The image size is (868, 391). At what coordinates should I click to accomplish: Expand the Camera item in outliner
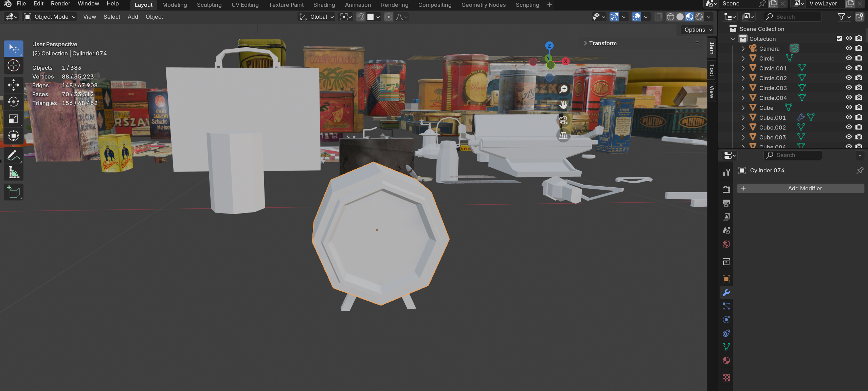743,49
